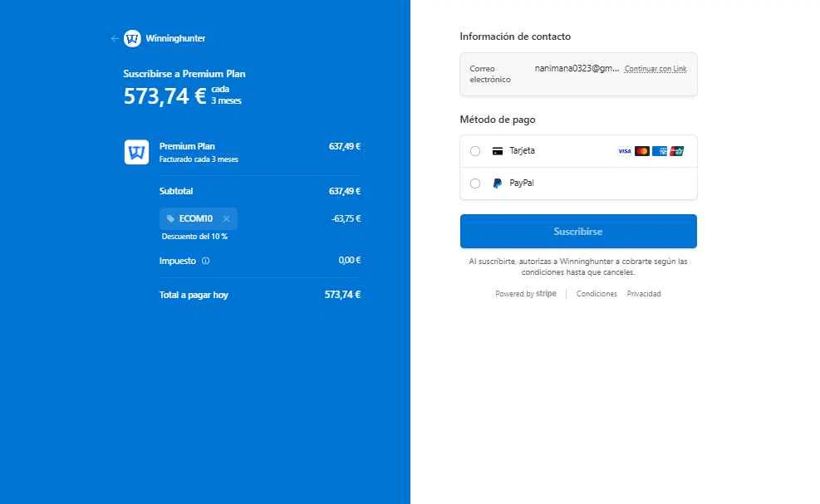Click the Premium Plan product thumbnail
The width and height of the screenshot is (820, 504).
136,152
